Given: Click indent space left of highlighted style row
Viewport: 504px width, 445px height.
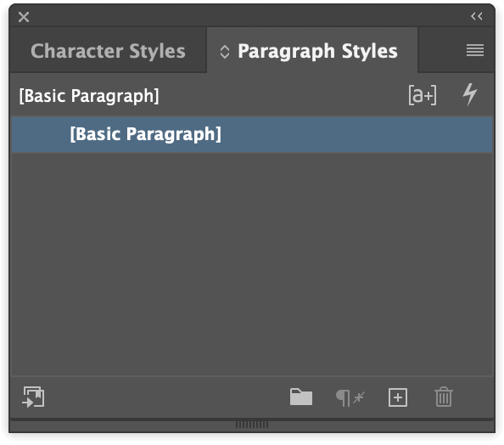Looking at the screenshot, I should 41,134.
